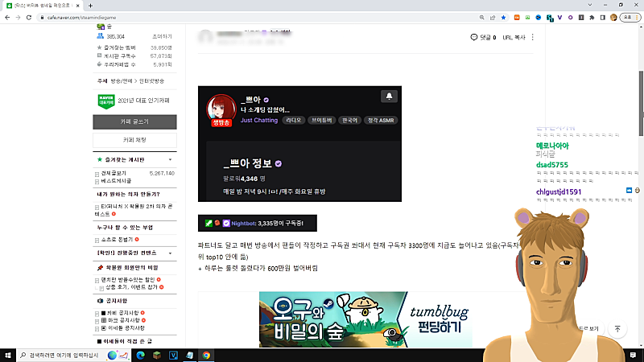Click the zoom magnifier icon in address bar
This screenshot has width=644, height=362.
(481, 18)
